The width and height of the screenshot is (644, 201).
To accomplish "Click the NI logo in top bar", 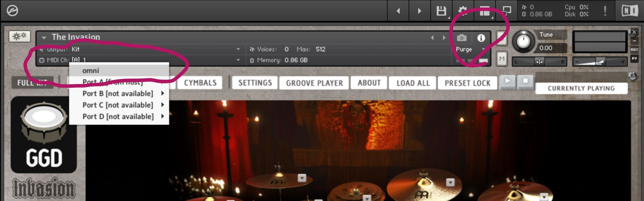I will [x=630, y=11].
